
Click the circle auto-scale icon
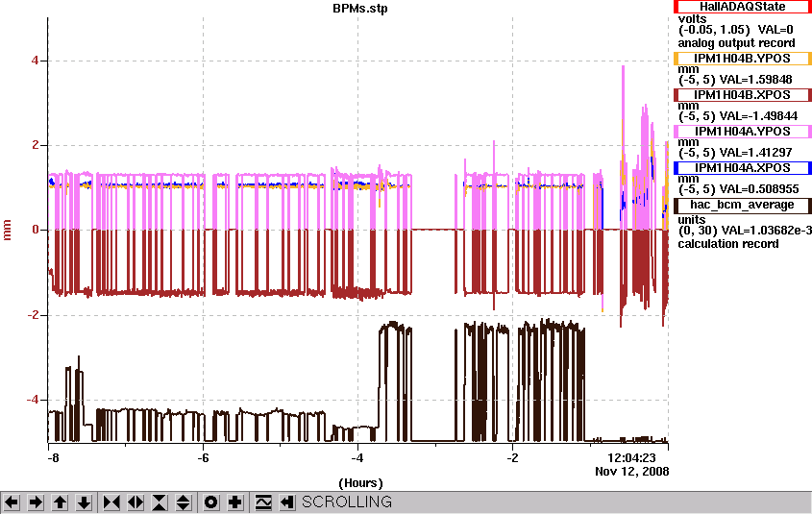point(210,502)
